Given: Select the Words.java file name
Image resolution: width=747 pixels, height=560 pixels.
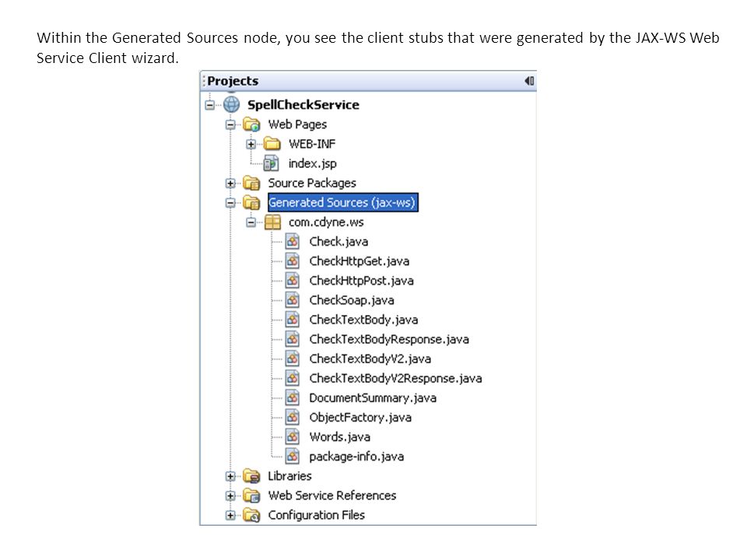Looking at the screenshot, I should click(x=340, y=436).
